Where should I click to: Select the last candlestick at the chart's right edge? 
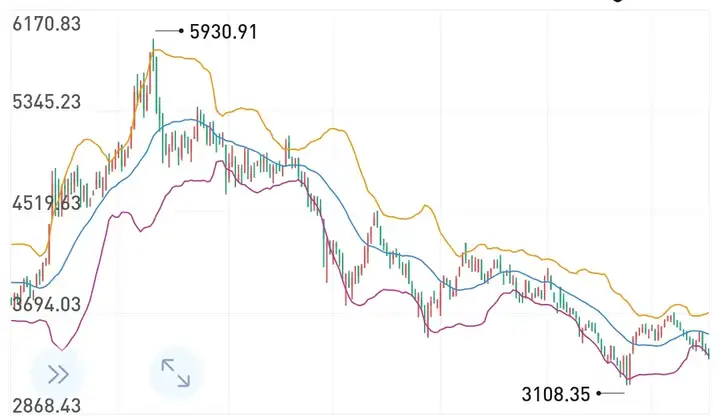click(709, 353)
